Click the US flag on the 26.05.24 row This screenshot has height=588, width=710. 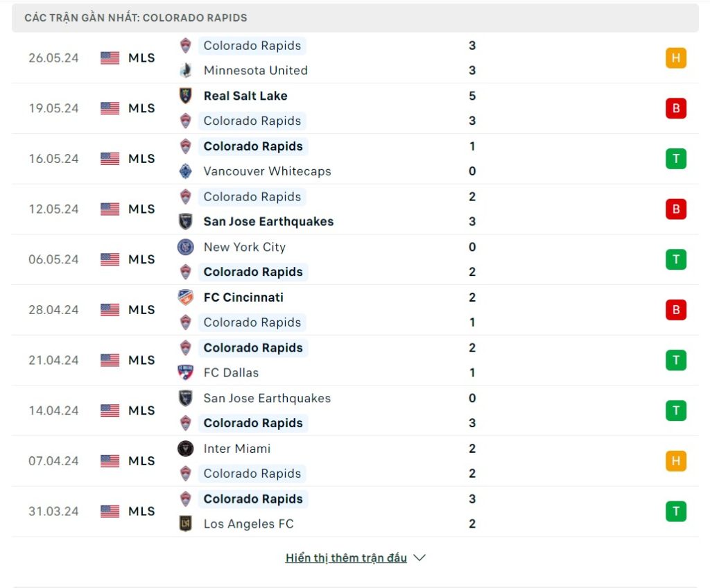pos(110,58)
